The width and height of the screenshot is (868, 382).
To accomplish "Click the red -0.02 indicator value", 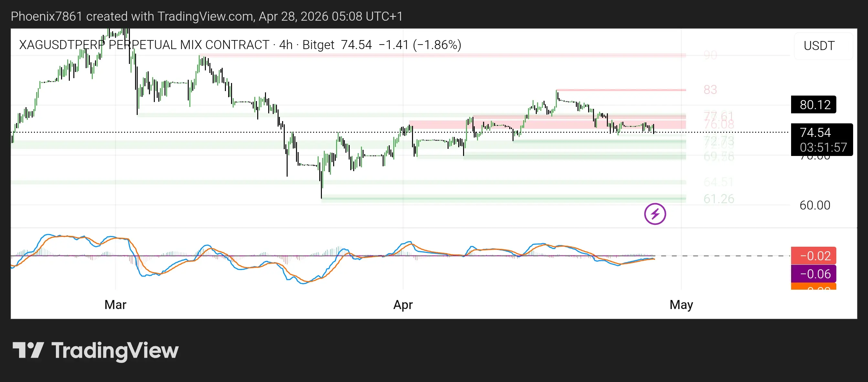I will 813,256.
